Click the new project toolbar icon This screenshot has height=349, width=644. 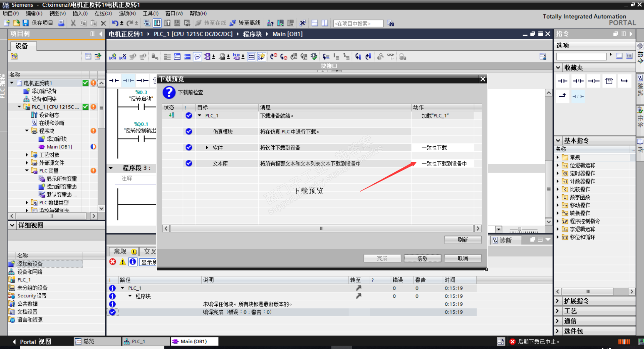coord(7,23)
